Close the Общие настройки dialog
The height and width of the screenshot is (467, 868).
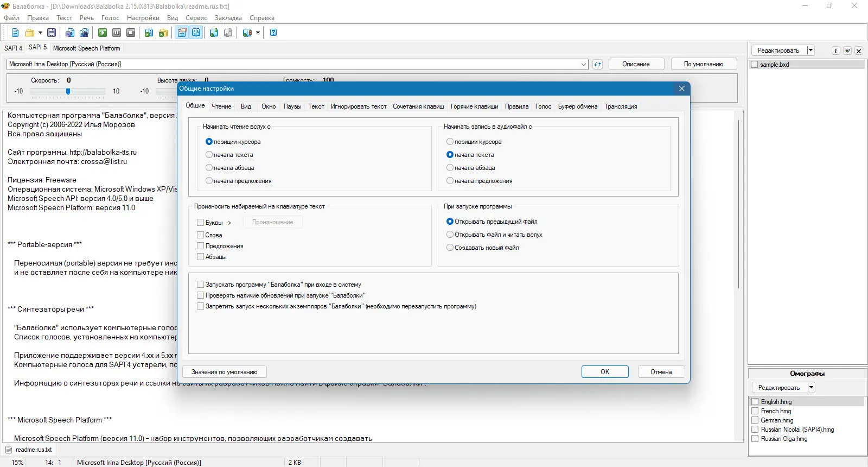pos(682,89)
